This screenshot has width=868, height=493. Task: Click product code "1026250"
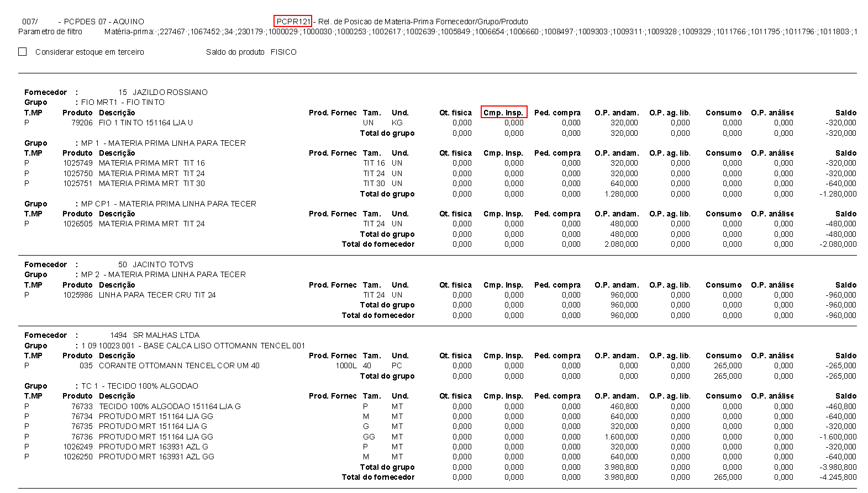(x=78, y=457)
